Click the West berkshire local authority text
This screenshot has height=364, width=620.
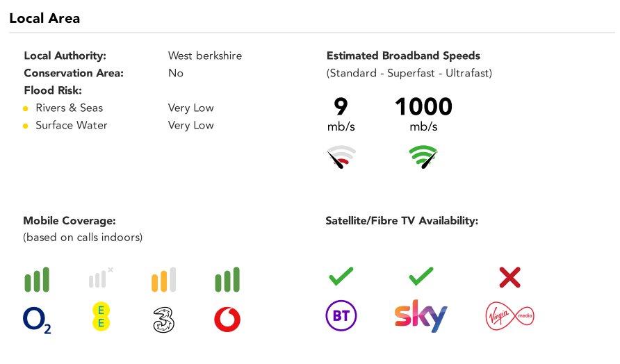click(x=205, y=56)
